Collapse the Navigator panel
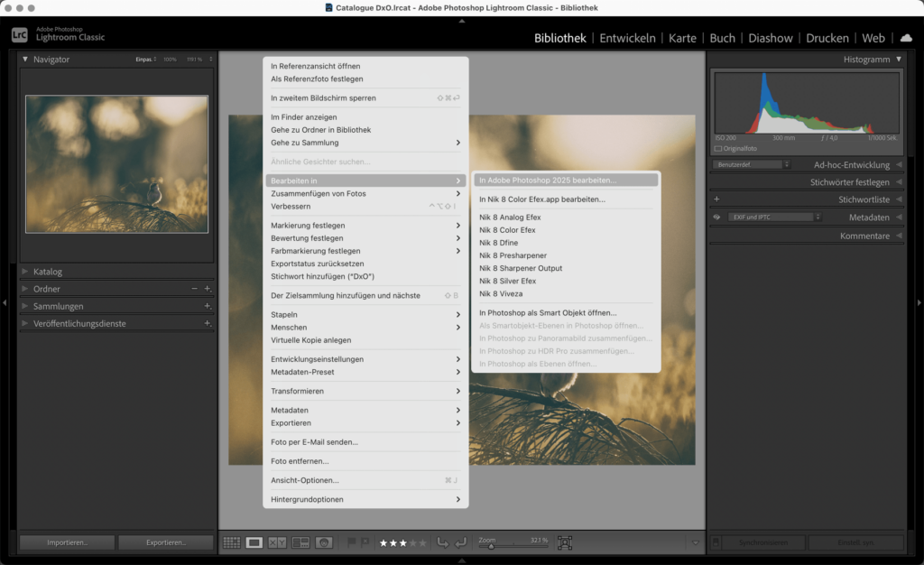 coord(24,59)
